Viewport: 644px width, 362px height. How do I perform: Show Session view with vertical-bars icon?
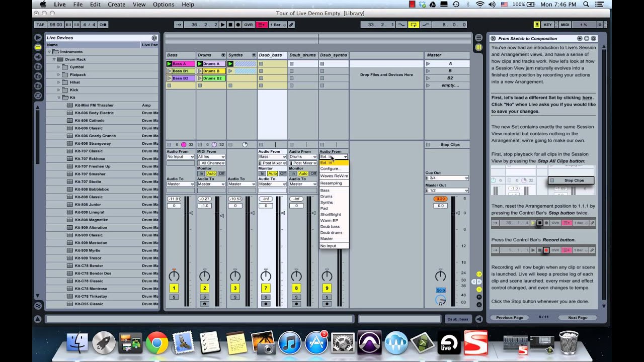(x=478, y=47)
